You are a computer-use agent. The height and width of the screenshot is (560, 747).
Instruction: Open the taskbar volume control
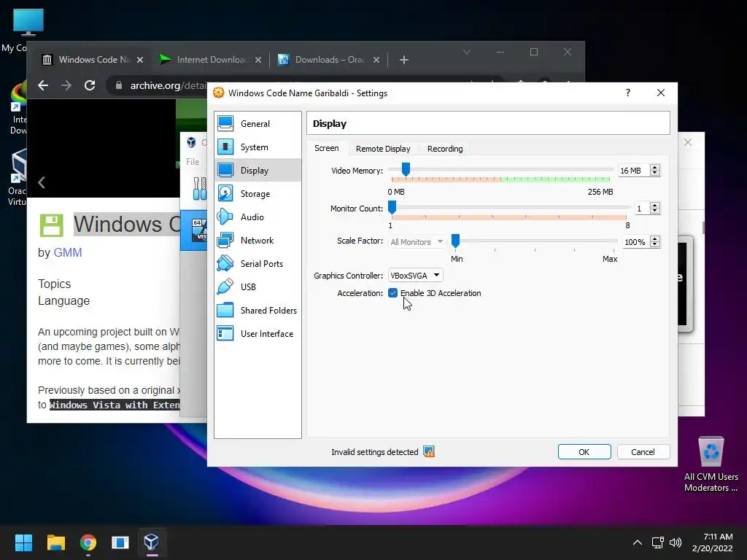[x=675, y=542]
